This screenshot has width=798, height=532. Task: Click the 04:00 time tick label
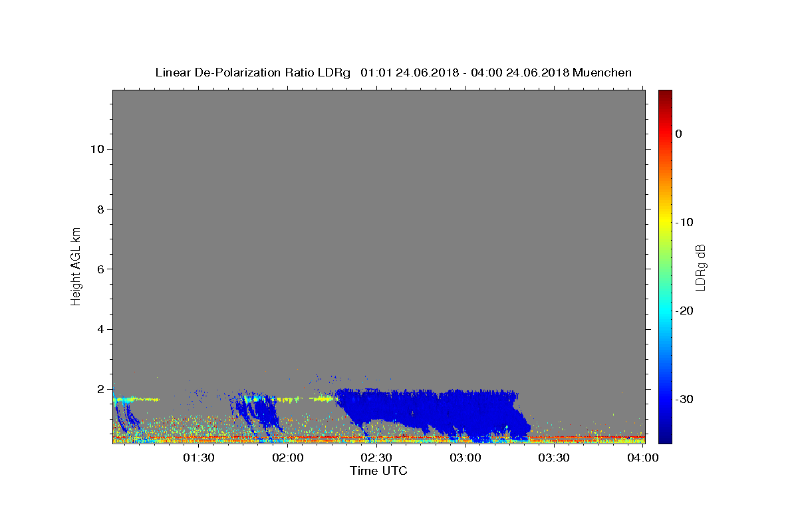point(643,458)
